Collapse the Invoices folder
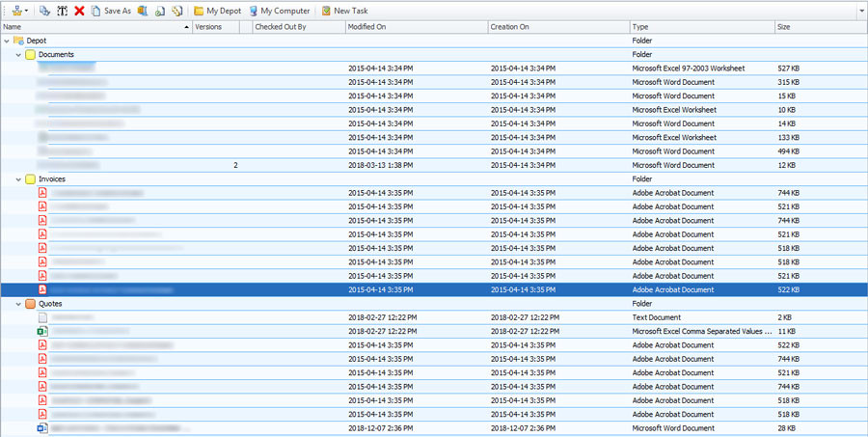The height and width of the screenshot is (437, 868). click(x=18, y=179)
